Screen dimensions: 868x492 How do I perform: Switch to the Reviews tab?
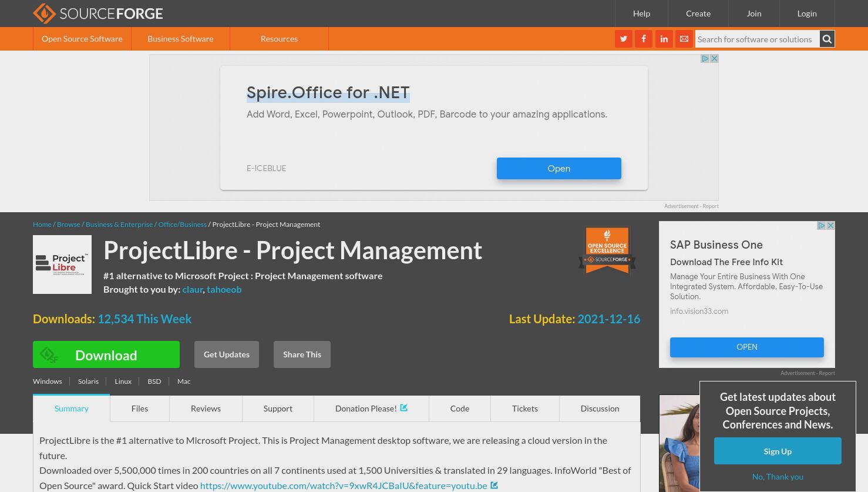coord(206,409)
